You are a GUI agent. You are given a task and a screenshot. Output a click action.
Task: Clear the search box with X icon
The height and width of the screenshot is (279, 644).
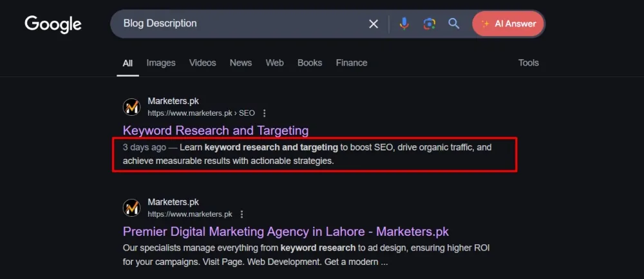point(374,24)
